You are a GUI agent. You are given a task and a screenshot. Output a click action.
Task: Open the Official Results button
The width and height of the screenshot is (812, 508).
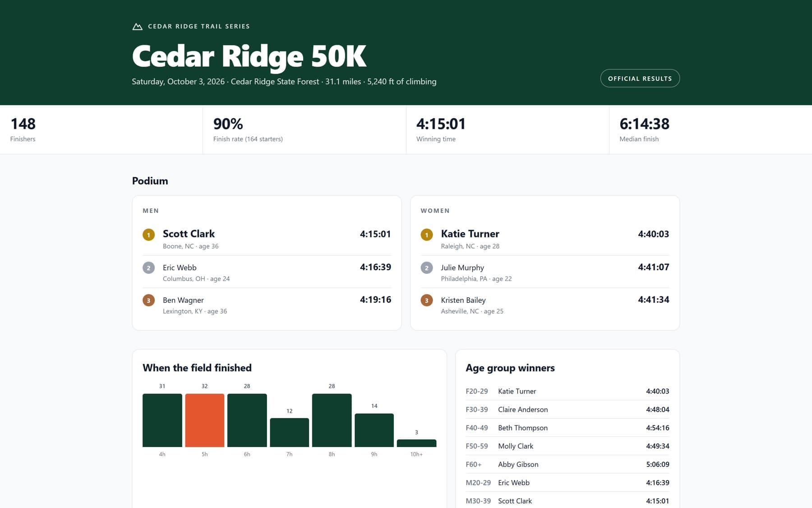(x=640, y=79)
